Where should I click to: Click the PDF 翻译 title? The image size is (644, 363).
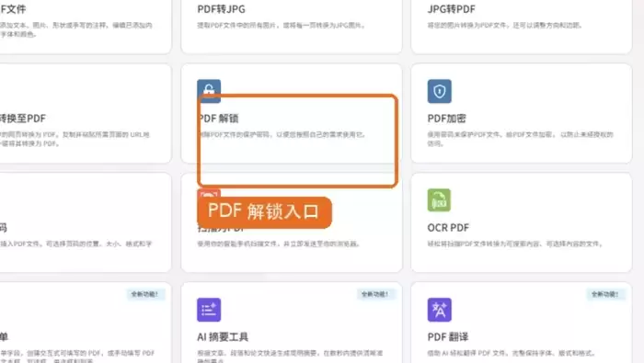448,337
